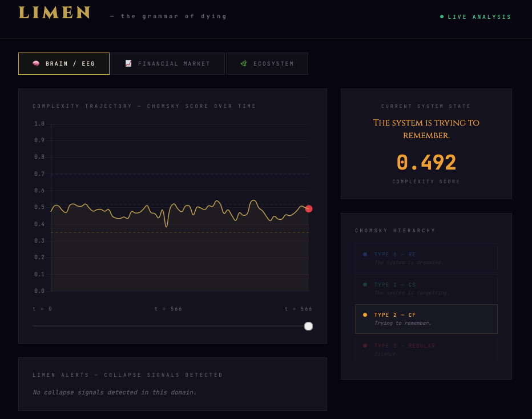Click the 'Limen Alerts' section title
This screenshot has height=419, width=532.
click(x=127, y=375)
